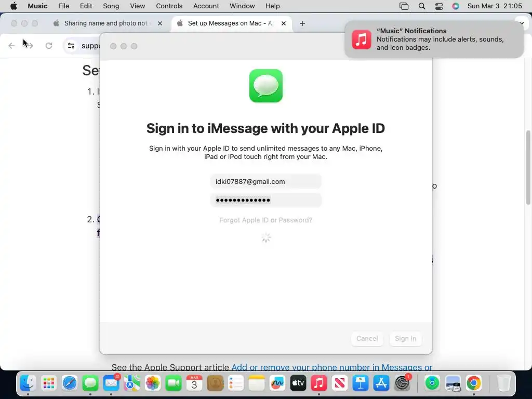The height and width of the screenshot is (399, 532).
Task: Open Notes app in the Dock
Action: 257,383
